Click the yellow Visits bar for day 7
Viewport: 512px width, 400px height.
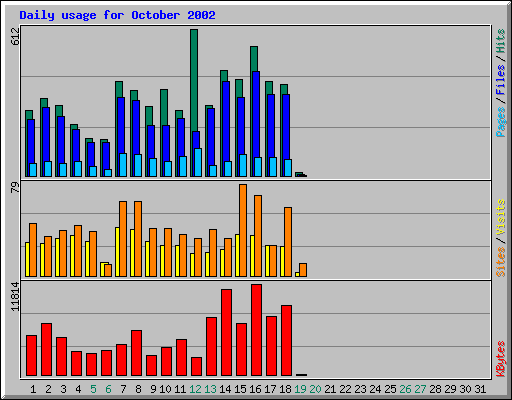117,252
